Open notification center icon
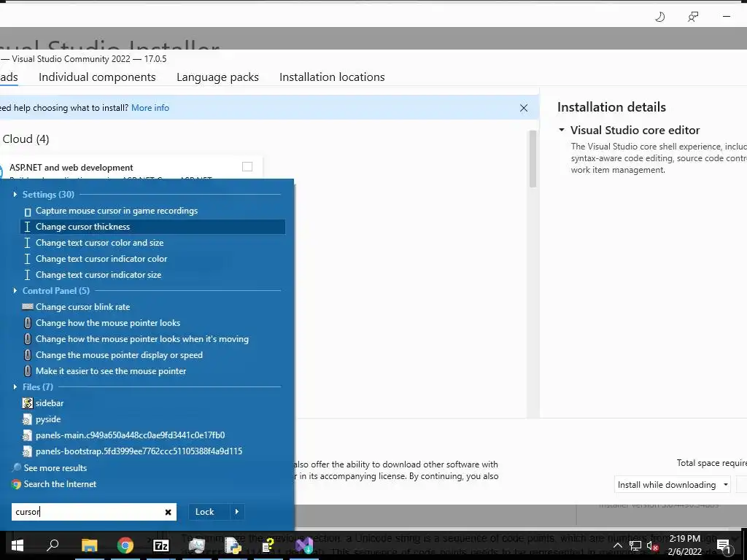 click(723, 545)
